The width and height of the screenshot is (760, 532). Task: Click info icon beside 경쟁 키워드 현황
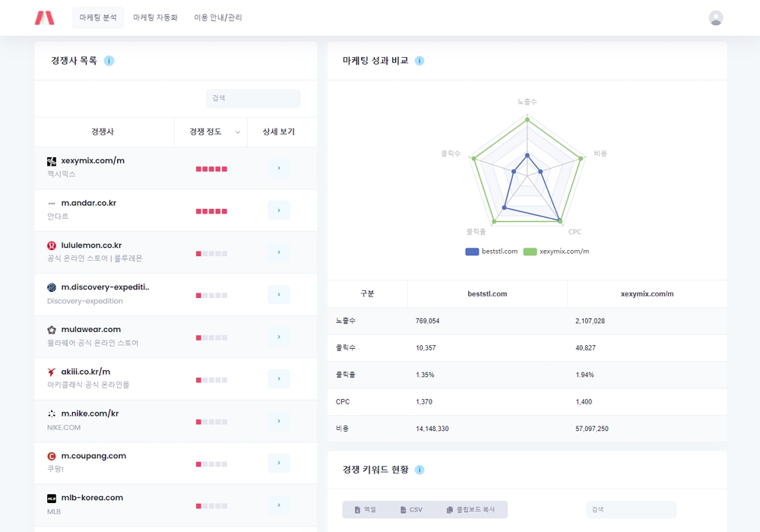click(420, 470)
